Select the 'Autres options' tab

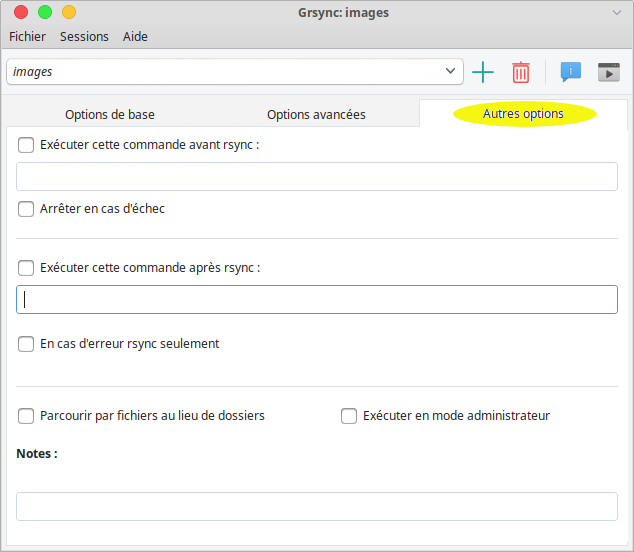pos(523,114)
